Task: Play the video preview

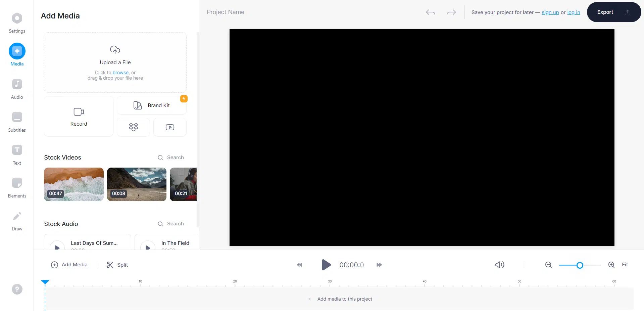Action: pyautogui.click(x=325, y=265)
